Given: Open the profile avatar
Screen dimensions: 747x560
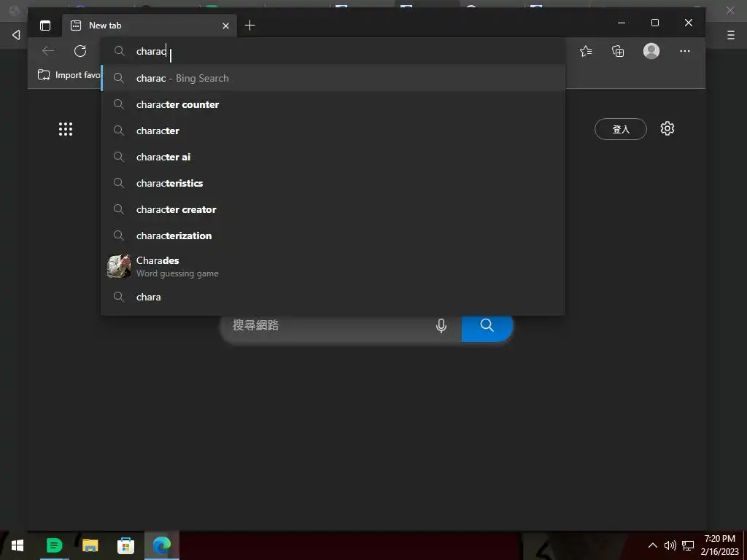Looking at the screenshot, I should point(651,51).
